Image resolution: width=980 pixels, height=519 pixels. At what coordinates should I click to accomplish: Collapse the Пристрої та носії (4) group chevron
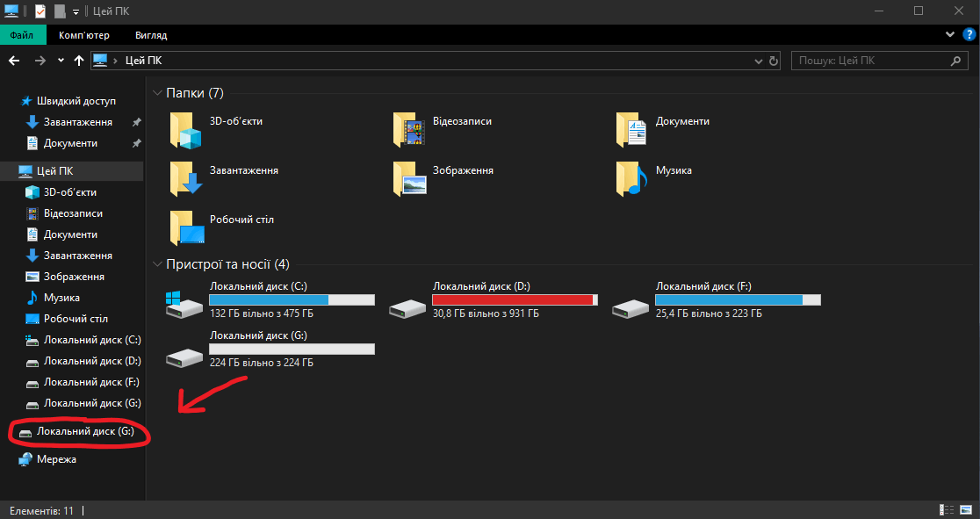(157, 264)
